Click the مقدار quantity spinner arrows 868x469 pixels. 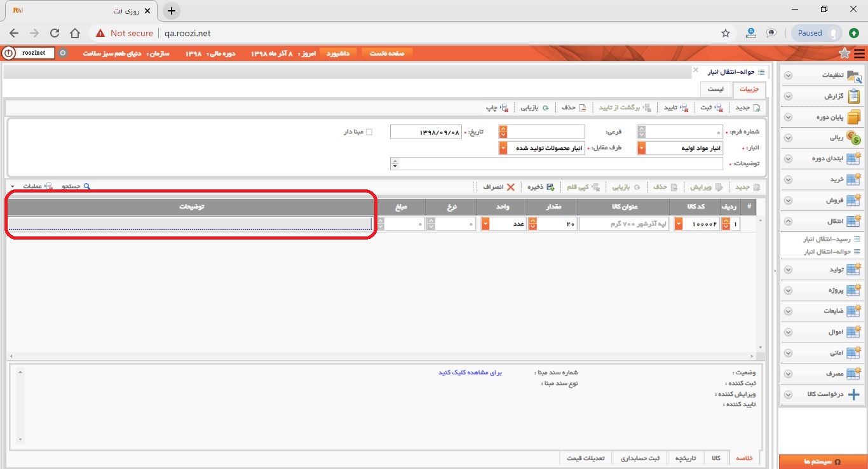(x=533, y=224)
